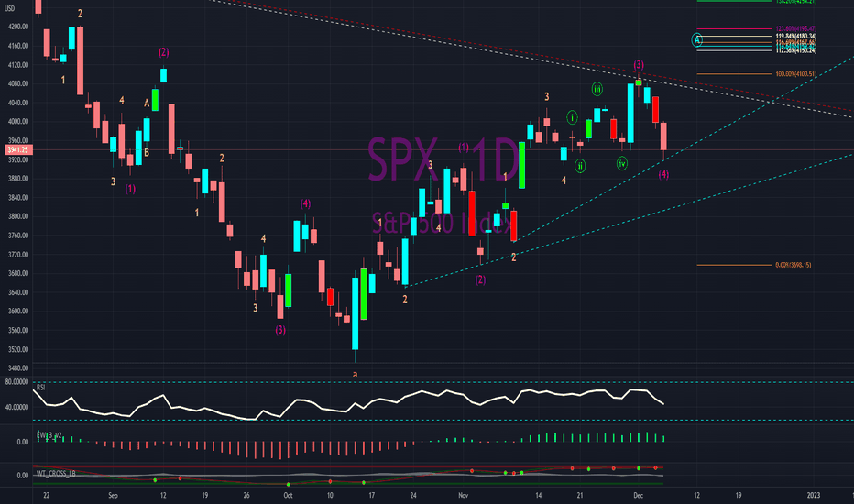Select the green circled iii wave label
This screenshot has height=504, width=854.
(597, 89)
